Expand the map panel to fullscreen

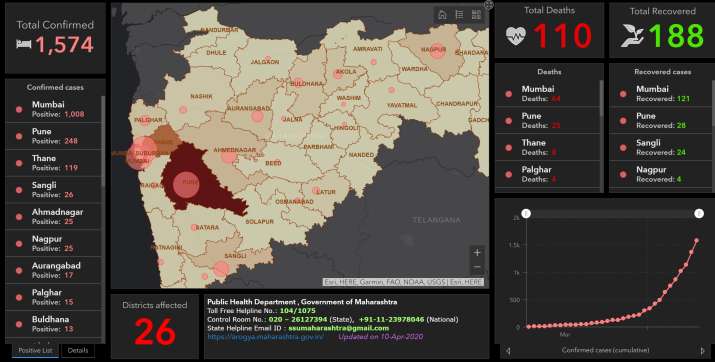click(x=488, y=5)
